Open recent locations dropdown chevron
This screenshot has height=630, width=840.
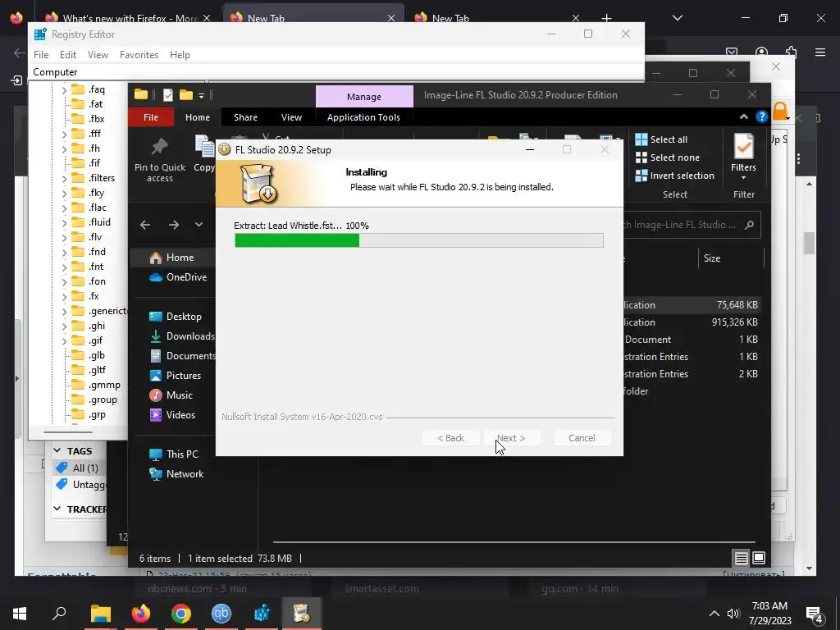pos(199,225)
